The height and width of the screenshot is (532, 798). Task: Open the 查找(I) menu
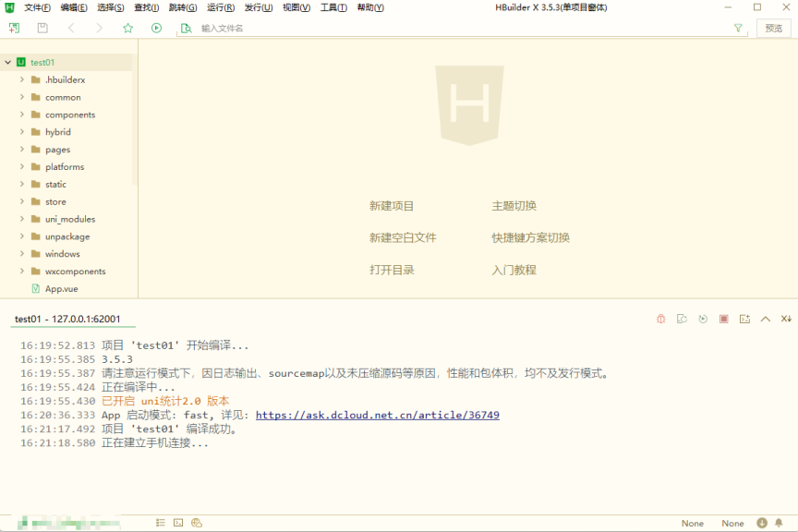point(147,7)
